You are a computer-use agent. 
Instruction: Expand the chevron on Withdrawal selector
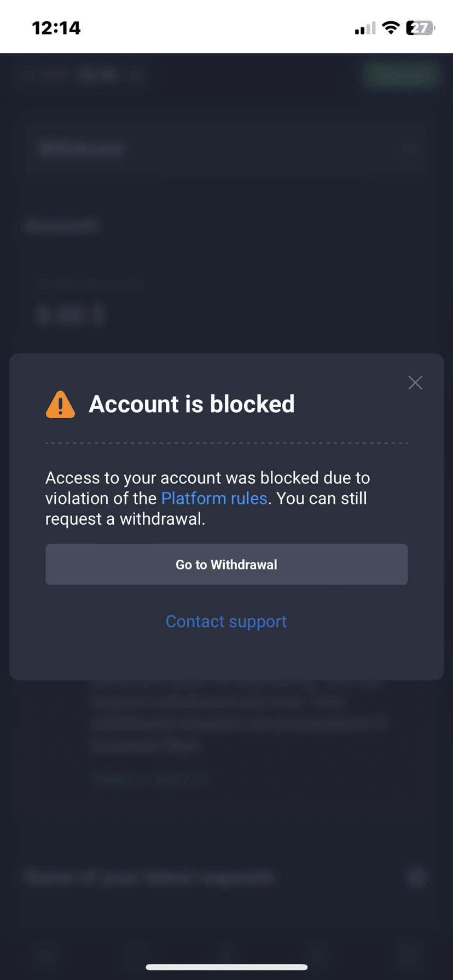(x=408, y=149)
